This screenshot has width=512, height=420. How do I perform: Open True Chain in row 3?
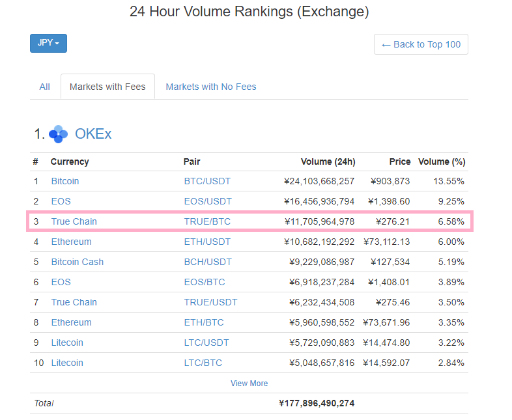click(74, 221)
